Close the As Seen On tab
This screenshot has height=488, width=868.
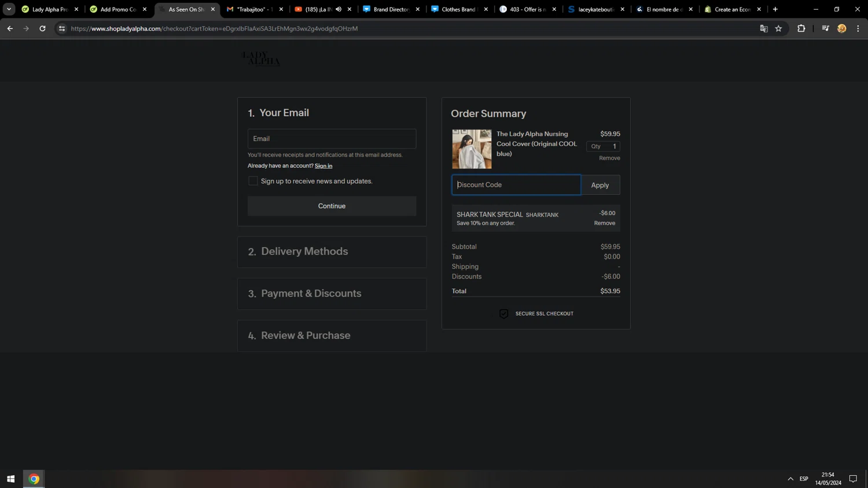(x=213, y=9)
